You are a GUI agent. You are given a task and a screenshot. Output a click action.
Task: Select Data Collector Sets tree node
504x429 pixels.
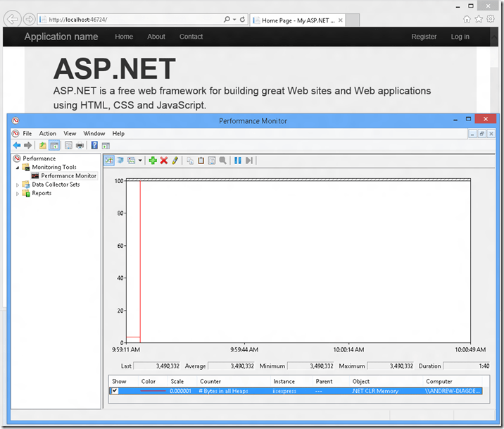click(x=56, y=185)
